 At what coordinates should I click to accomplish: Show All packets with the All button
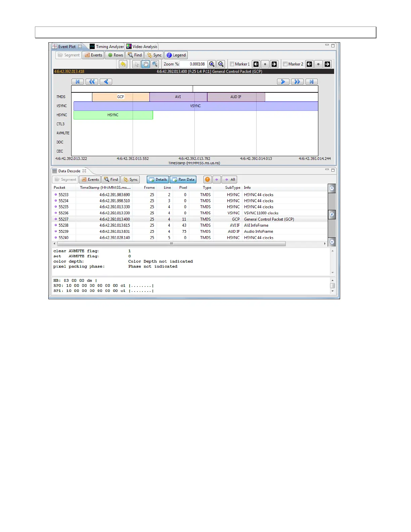click(x=230, y=180)
